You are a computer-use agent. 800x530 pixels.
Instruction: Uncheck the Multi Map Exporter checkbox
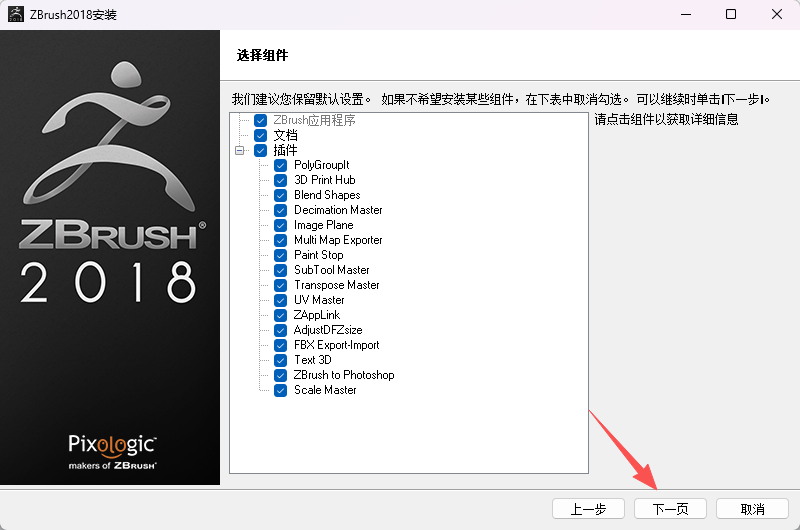click(x=281, y=240)
